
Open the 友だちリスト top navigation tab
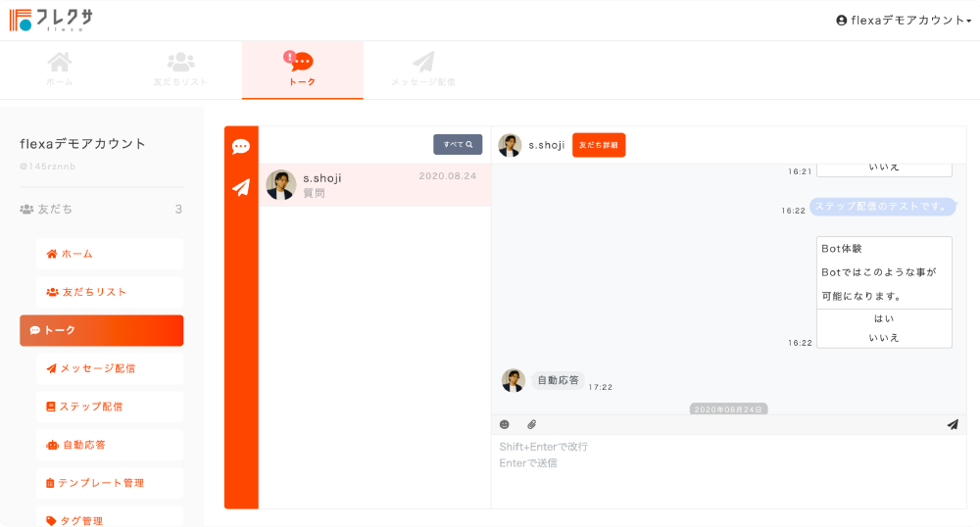180,70
